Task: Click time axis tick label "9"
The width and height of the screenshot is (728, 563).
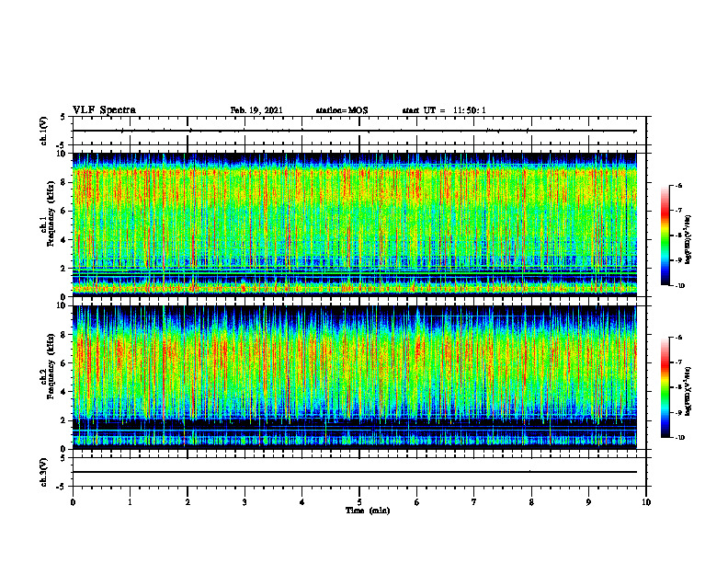Action: 588,502
